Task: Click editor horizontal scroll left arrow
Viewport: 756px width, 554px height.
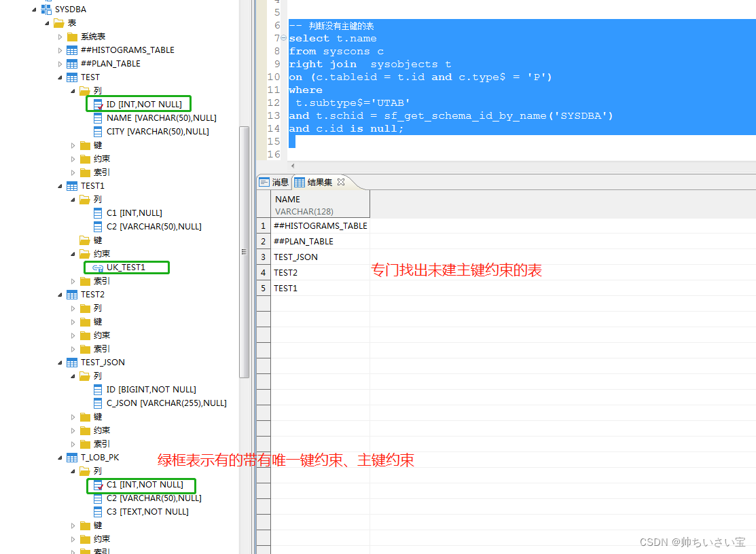Action: coord(293,166)
